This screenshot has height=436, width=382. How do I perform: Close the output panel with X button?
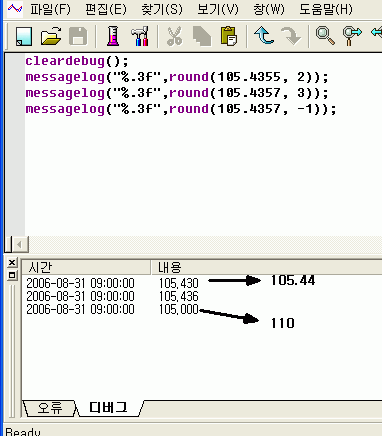(x=12, y=263)
